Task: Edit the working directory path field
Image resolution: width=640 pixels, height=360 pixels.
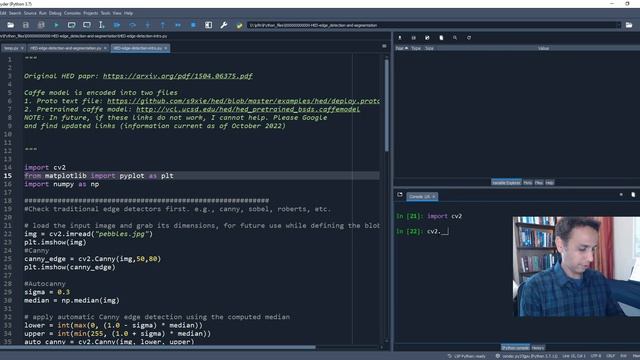Action: coord(434,25)
